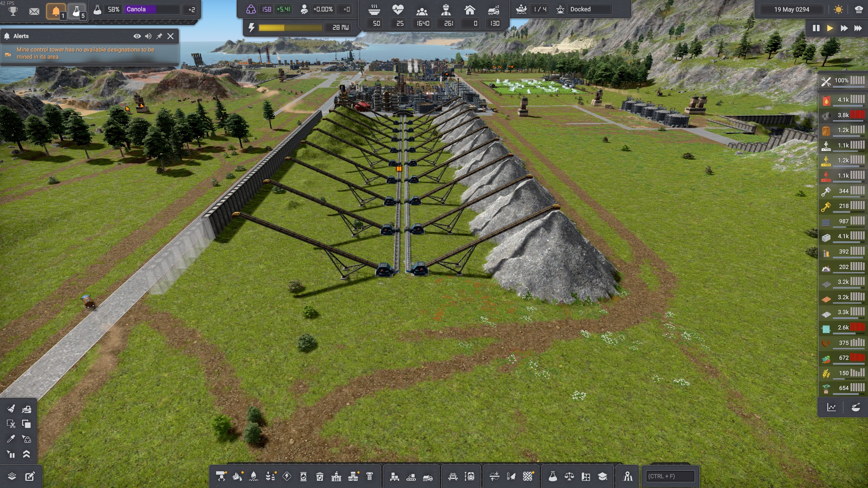Open the messages envelope tab
Screen dimensions: 868x488
(x=34, y=11)
